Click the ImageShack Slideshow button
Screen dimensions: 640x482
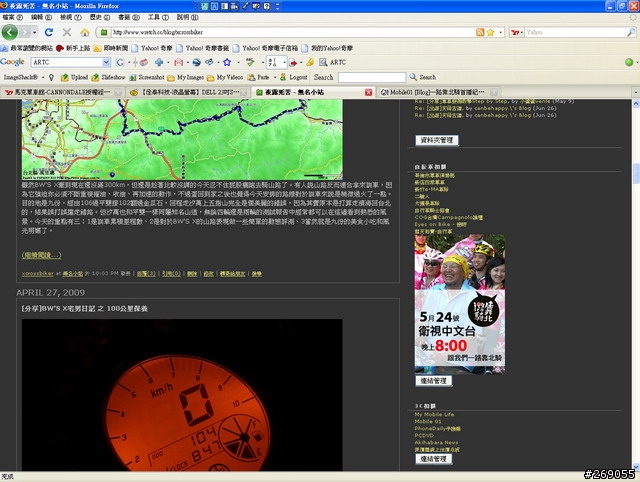(109, 77)
